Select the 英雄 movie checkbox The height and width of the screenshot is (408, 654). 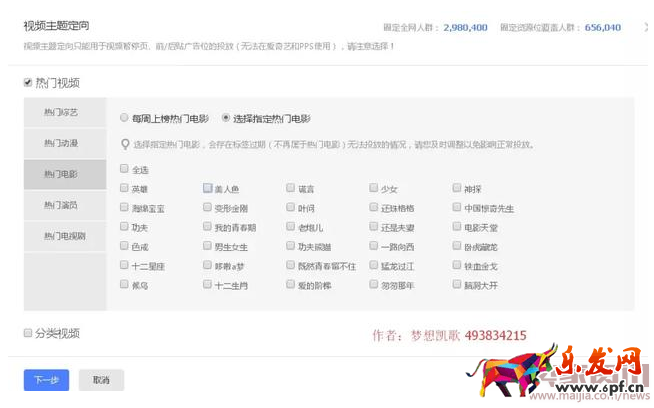pos(123,188)
